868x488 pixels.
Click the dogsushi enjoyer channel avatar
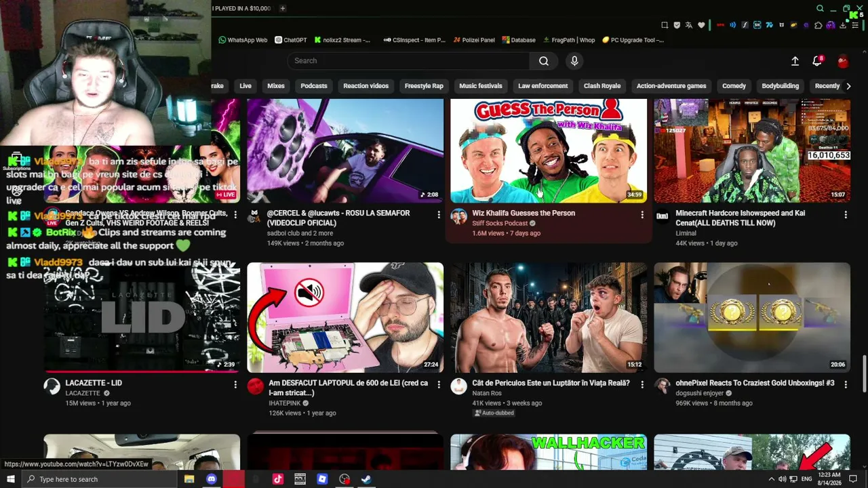click(663, 386)
